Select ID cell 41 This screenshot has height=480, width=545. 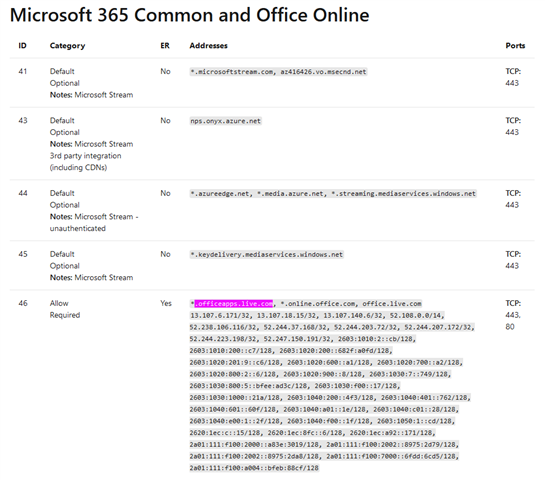[23, 71]
